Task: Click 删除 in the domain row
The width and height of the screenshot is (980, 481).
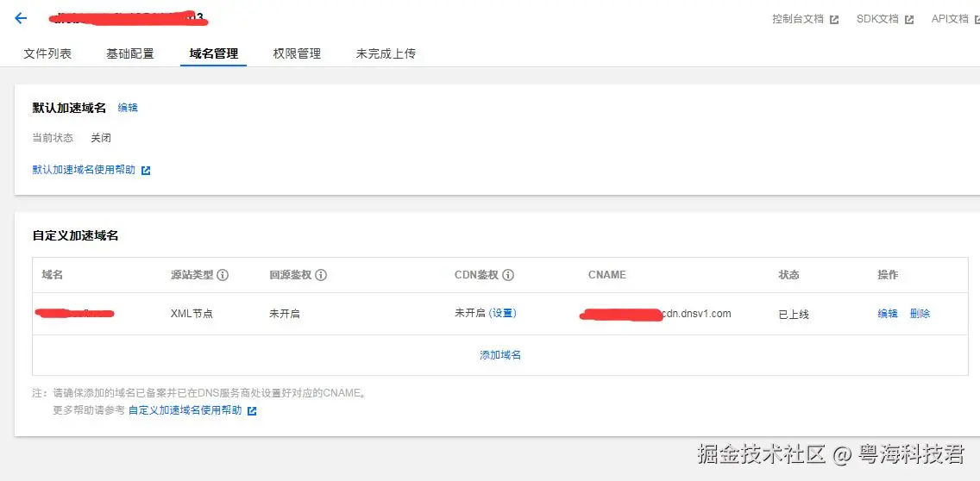Action: click(920, 314)
